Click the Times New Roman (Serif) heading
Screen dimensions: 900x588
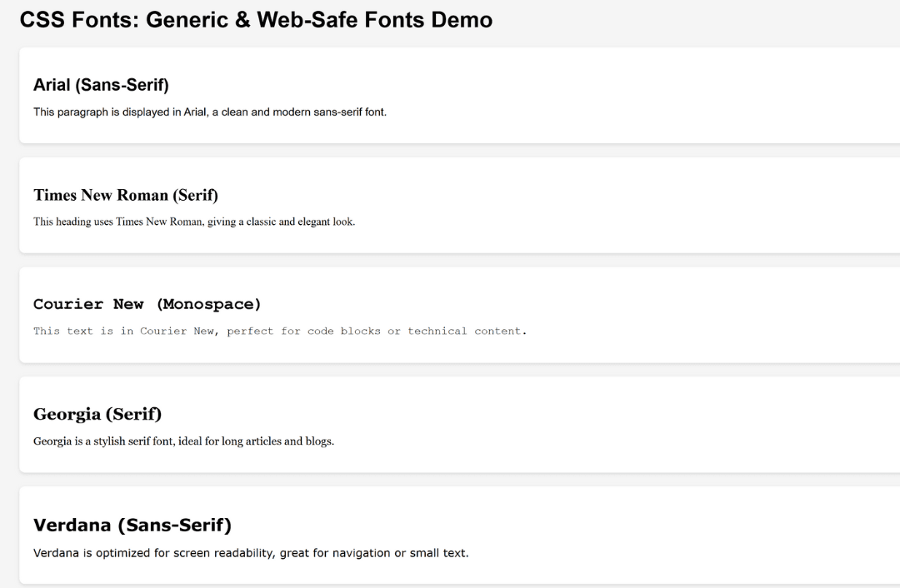tap(125, 195)
